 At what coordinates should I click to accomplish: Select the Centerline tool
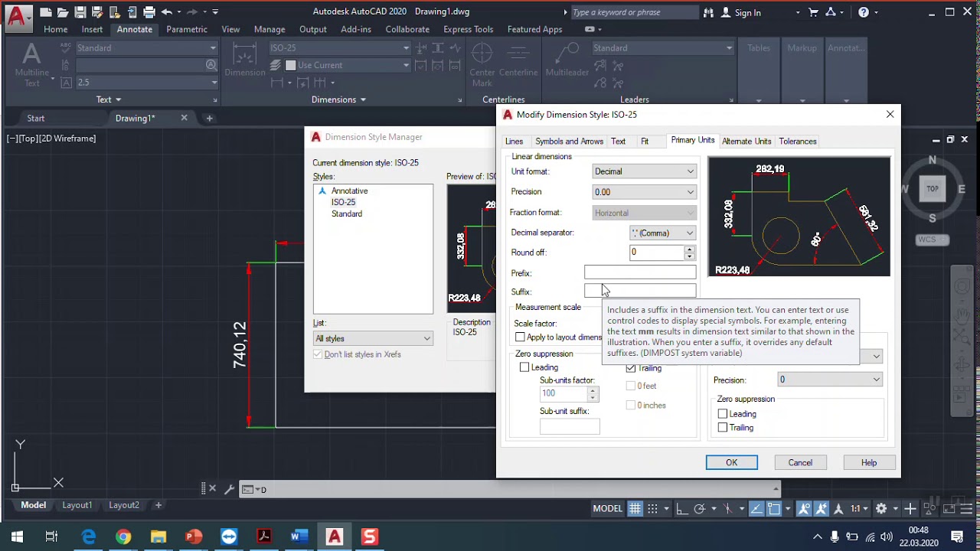[x=518, y=61]
